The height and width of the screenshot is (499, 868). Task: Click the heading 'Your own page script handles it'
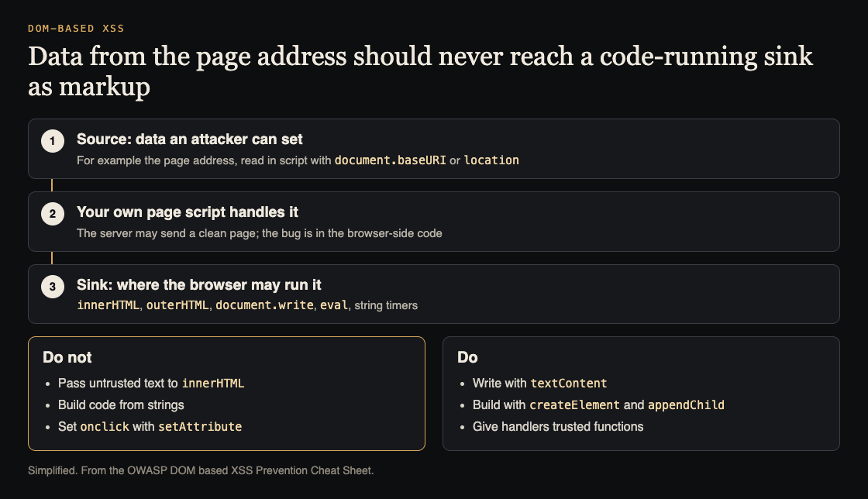click(187, 212)
